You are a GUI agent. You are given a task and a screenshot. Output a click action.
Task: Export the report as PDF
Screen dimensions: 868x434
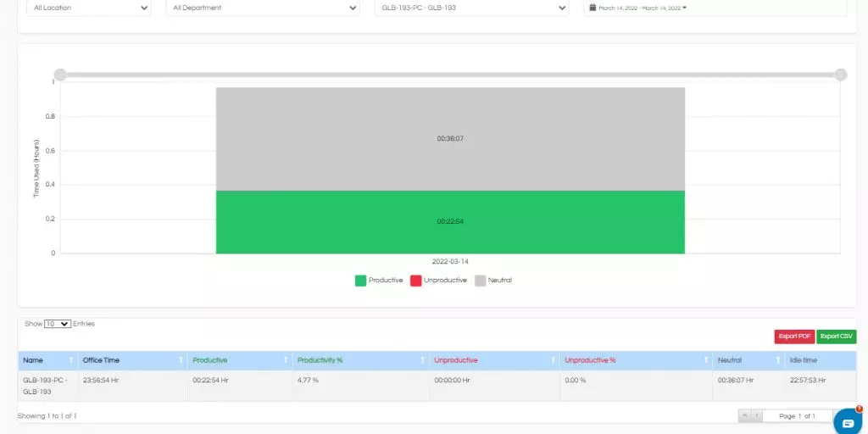tap(794, 337)
